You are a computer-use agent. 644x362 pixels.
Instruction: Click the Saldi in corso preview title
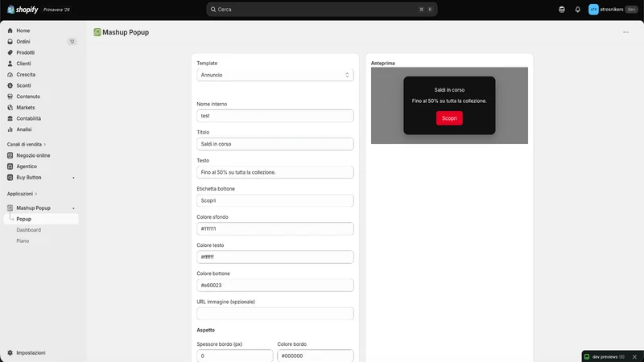pyautogui.click(x=449, y=90)
